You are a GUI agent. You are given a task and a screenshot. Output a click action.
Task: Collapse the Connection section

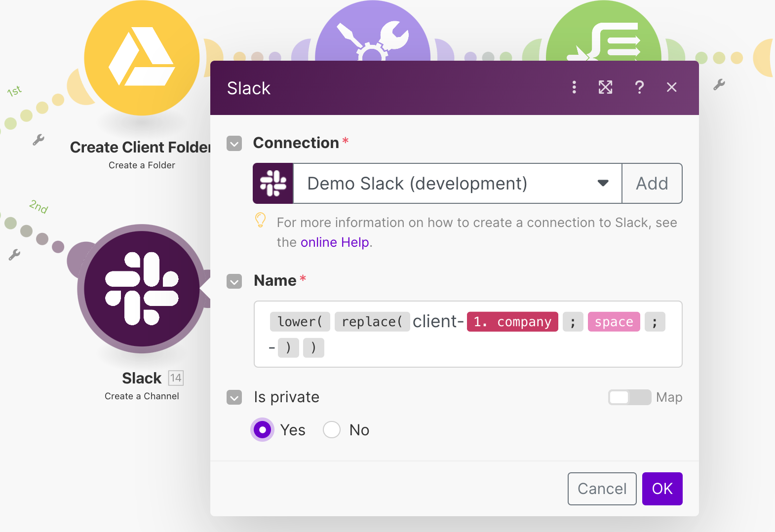234,144
